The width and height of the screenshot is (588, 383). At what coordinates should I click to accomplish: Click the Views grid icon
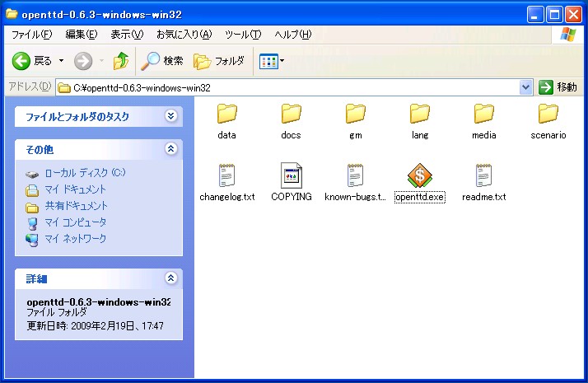click(268, 61)
